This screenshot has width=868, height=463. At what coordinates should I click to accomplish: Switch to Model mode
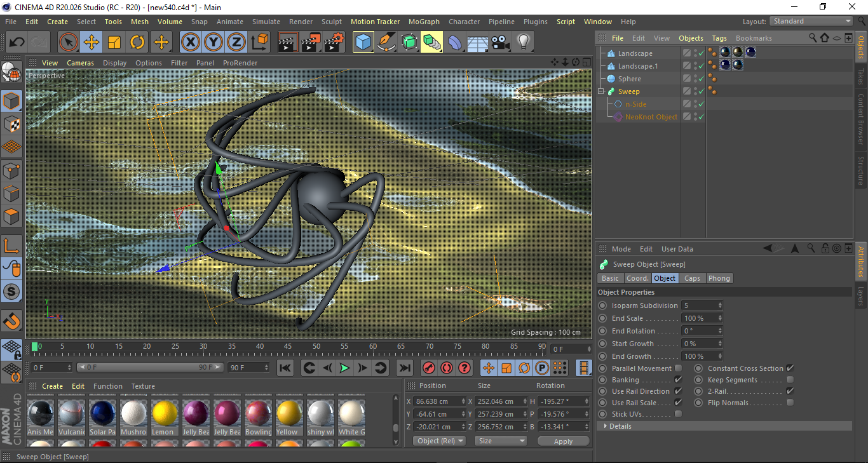(x=12, y=101)
